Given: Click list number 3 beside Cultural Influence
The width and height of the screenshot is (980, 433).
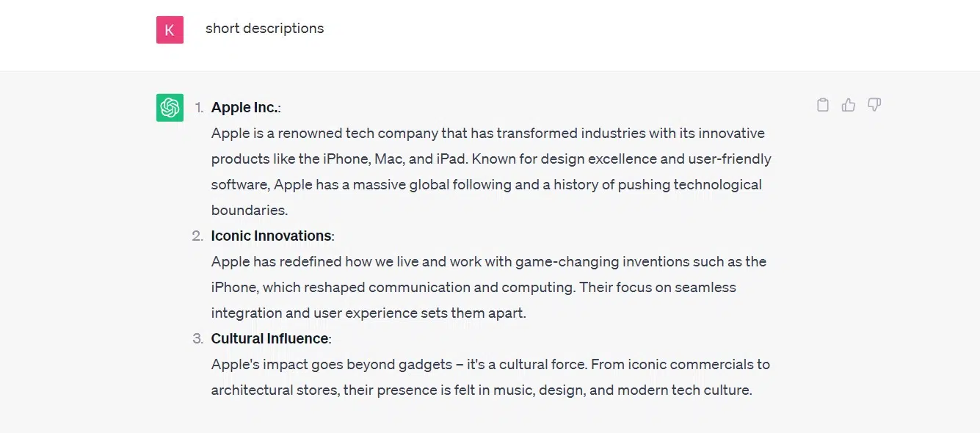Looking at the screenshot, I should point(197,338).
